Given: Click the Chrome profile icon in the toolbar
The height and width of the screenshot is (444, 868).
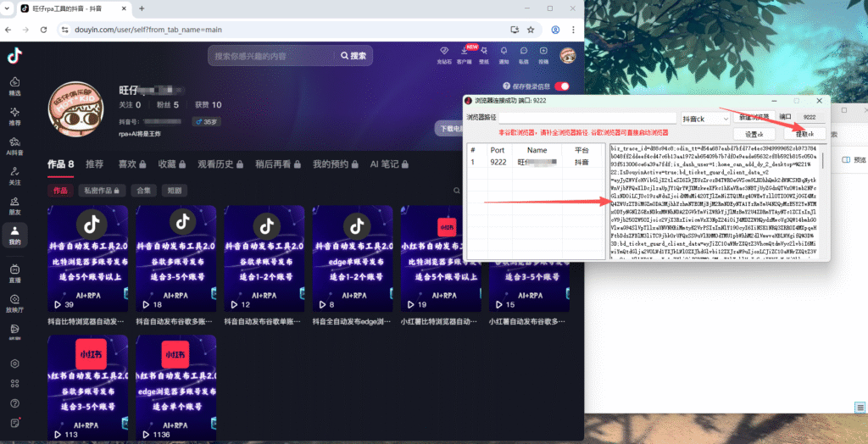Looking at the screenshot, I should 555,30.
